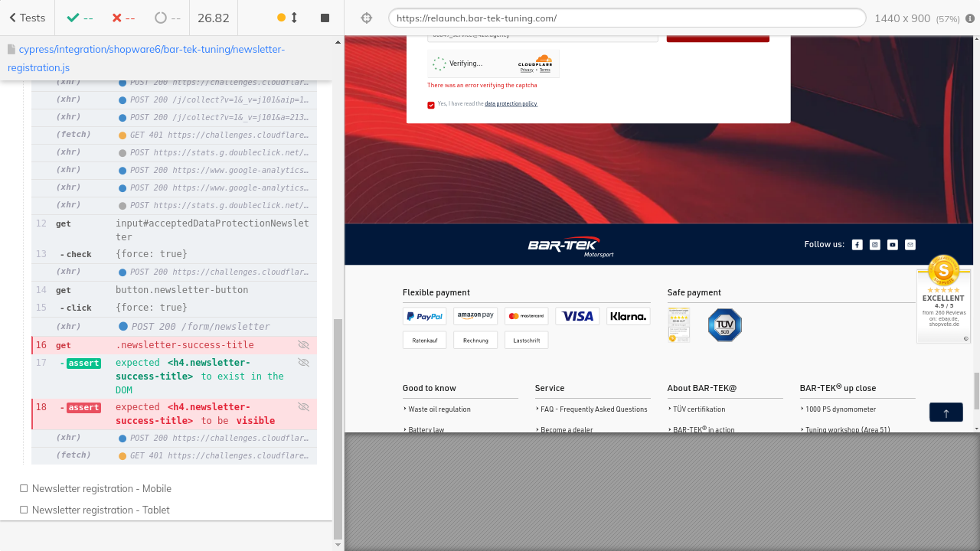Click the TÜV SÜD certification badge
The width and height of the screenshot is (980, 551).
coord(724,325)
